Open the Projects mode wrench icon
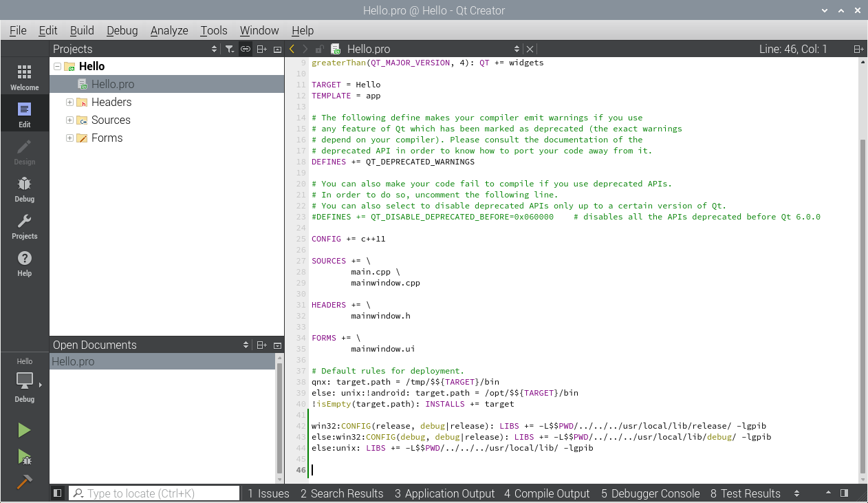868x503 pixels. [24, 226]
